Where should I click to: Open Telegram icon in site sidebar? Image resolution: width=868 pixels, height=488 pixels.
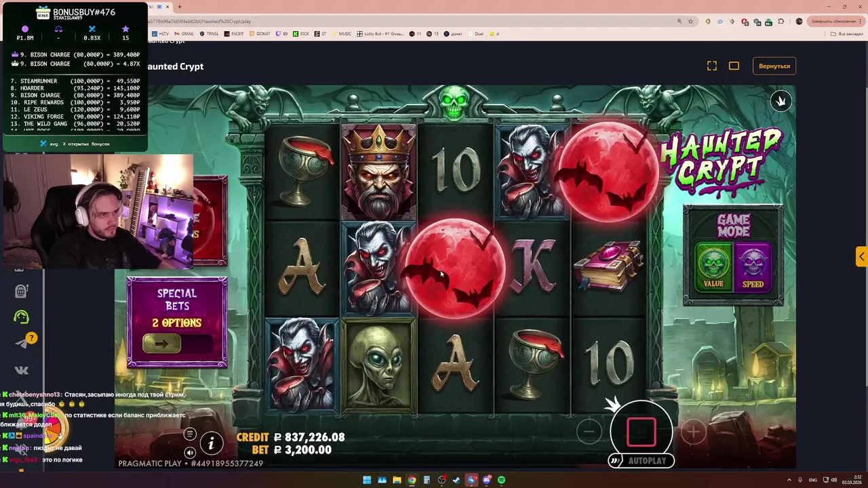[x=21, y=344]
